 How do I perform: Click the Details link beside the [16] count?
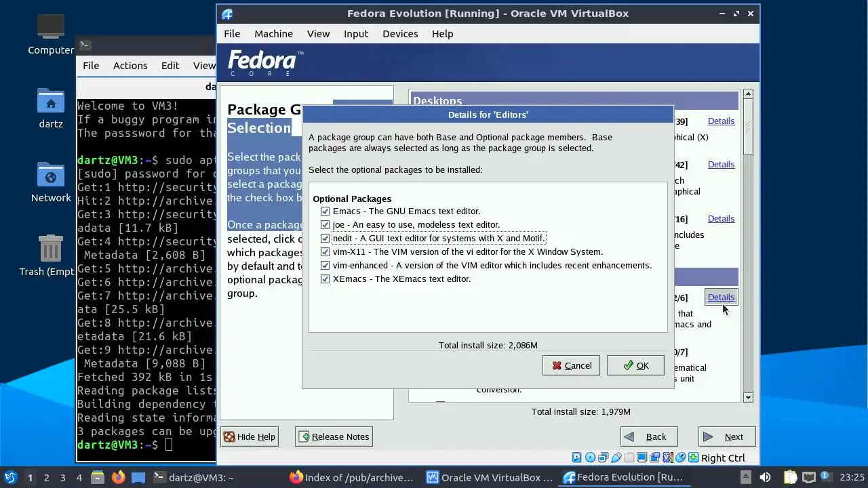(x=721, y=218)
